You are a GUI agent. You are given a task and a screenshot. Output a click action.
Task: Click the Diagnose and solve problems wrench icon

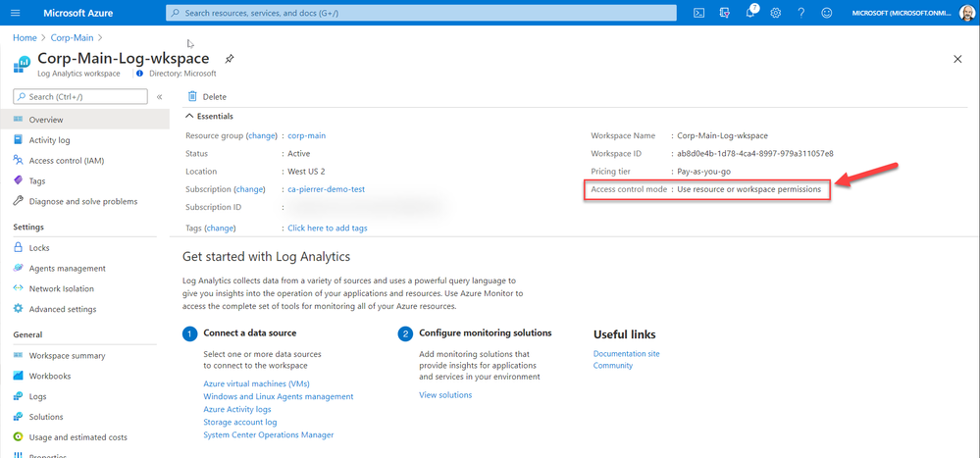(x=18, y=201)
